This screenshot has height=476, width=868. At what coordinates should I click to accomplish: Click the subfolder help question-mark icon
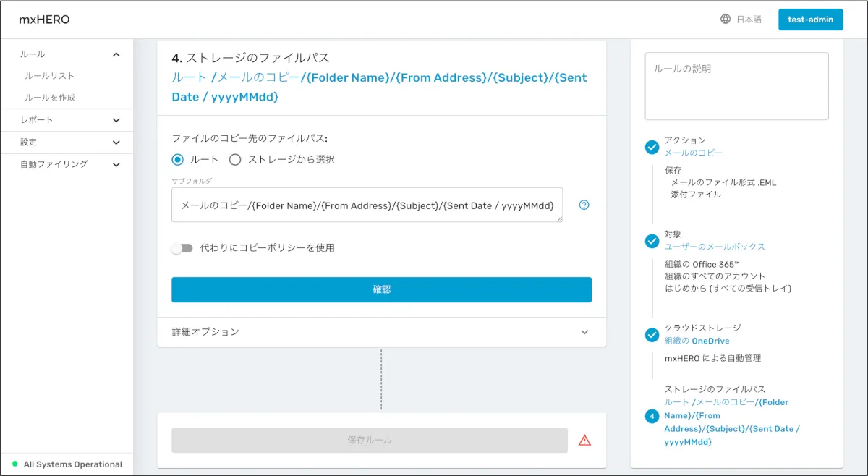[x=584, y=205]
